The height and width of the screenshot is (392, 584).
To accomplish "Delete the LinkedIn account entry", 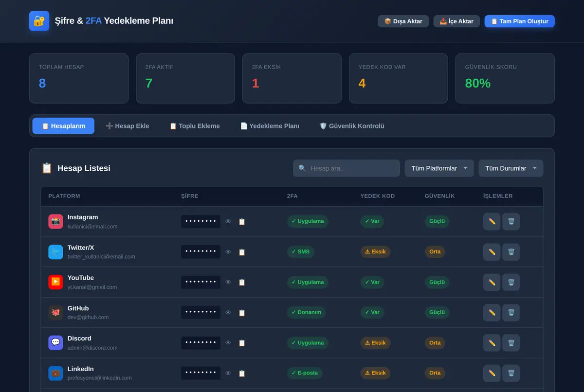I will (x=511, y=373).
